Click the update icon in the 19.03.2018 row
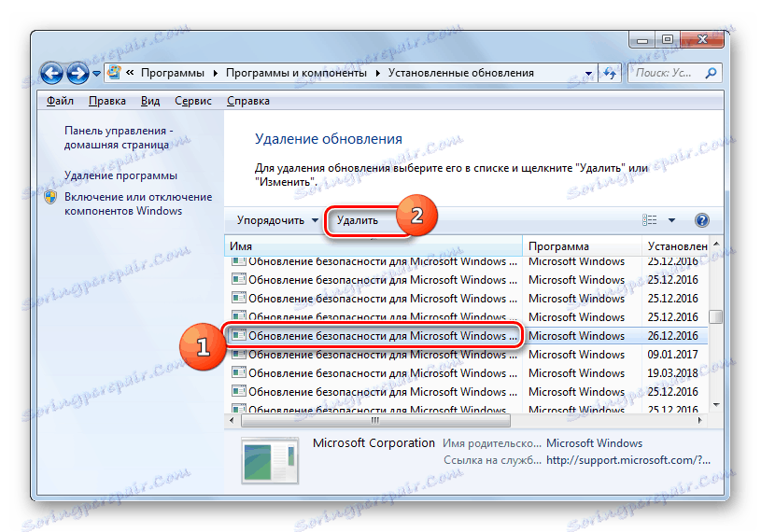 coord(238,372)
